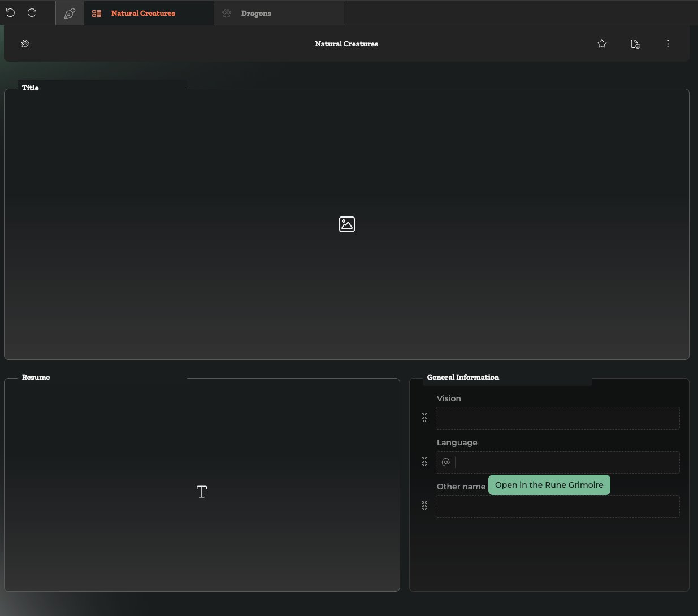The height and width of the screenshot is (616, 698).
Task: Click the redo arrow icon
Action: [x=32, y=12]
